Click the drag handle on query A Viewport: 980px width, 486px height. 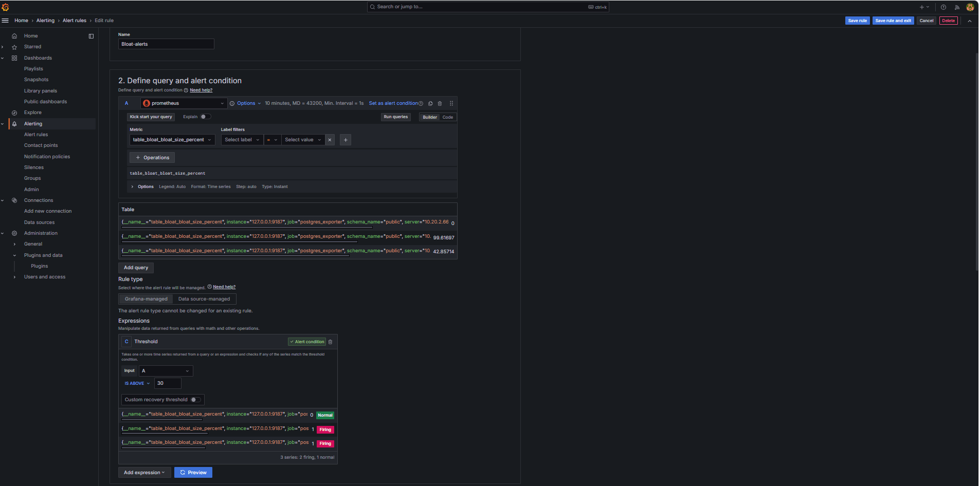coord(451,103)
